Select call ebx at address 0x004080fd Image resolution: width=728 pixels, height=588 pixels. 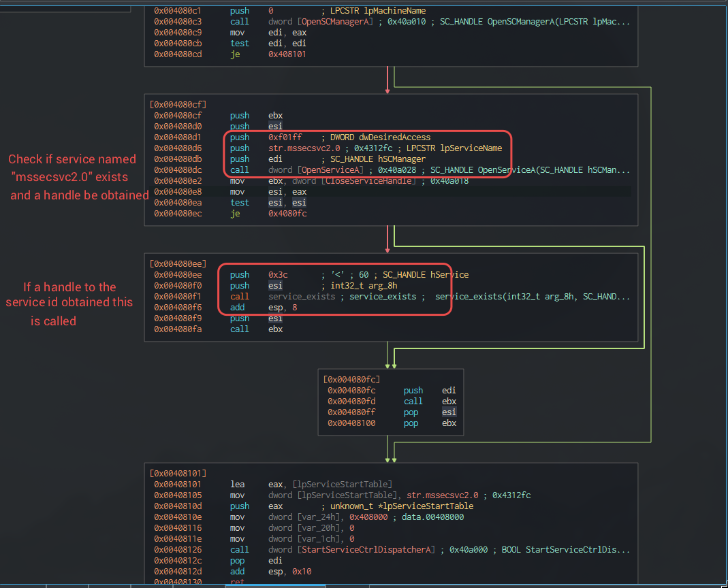pos(392,402)
